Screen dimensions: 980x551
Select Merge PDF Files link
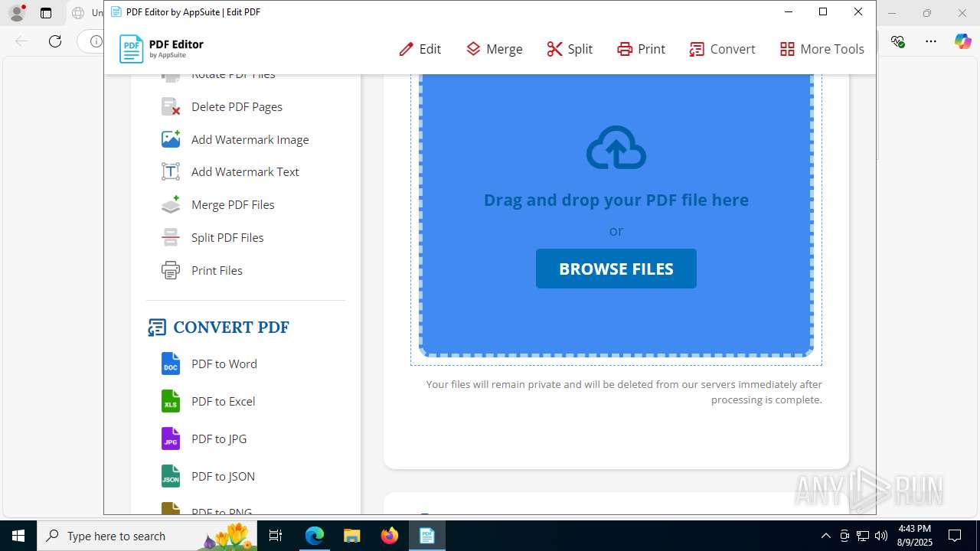coord(233,204)
